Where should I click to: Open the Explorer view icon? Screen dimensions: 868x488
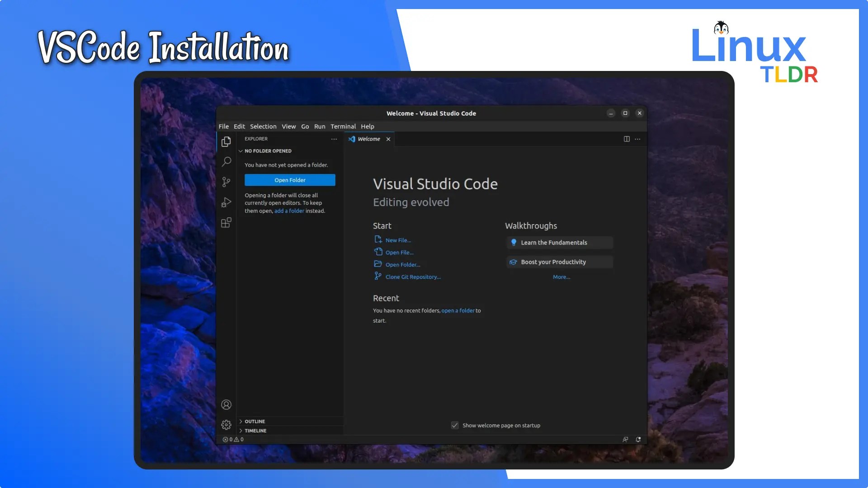pyautogui.click(x=226, y=141)
